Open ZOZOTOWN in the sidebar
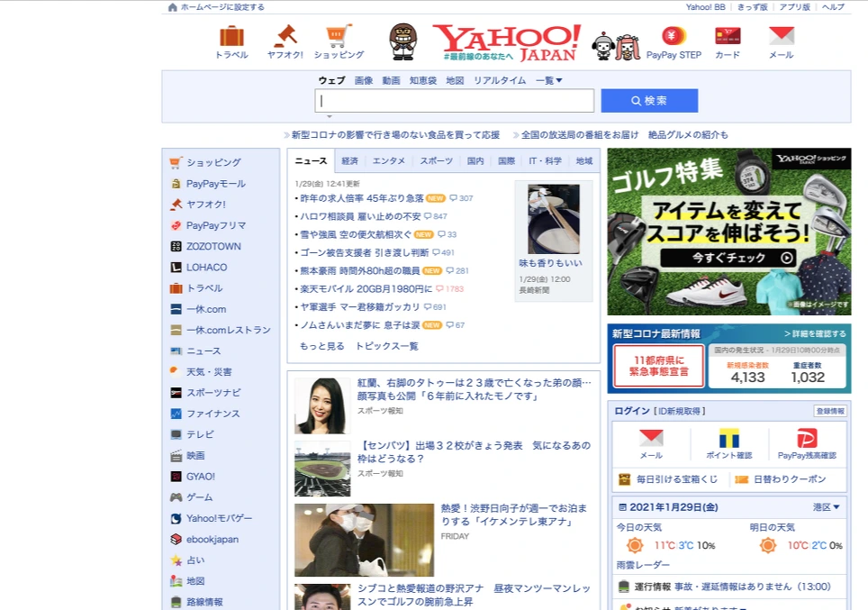The image size is (868, 610). tap(213, 247)
